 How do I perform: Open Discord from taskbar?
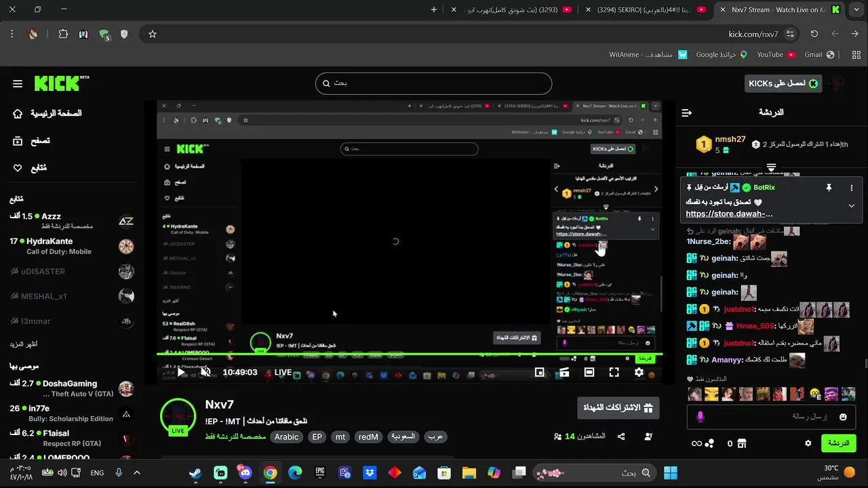tap(245, 473)
